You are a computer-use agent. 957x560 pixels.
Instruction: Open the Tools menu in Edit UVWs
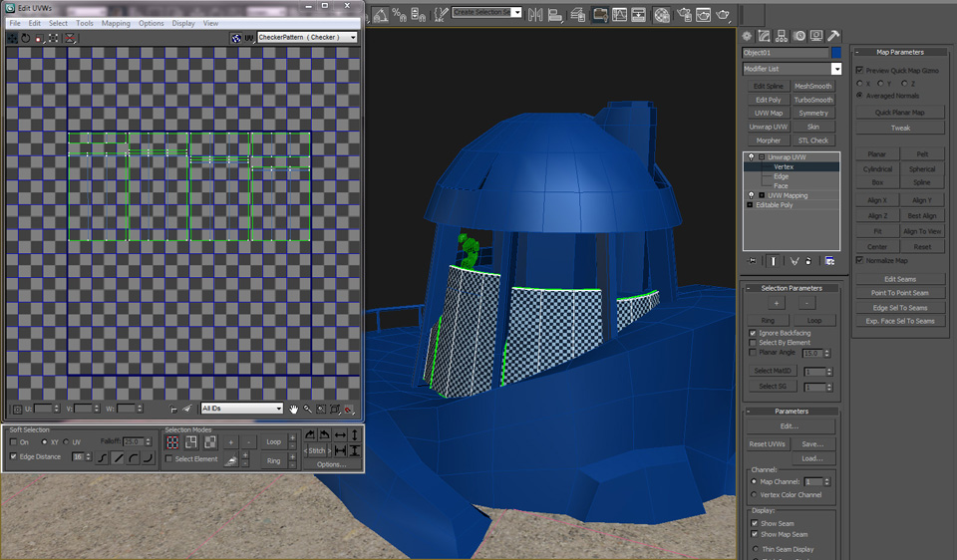tap(85, 23)
